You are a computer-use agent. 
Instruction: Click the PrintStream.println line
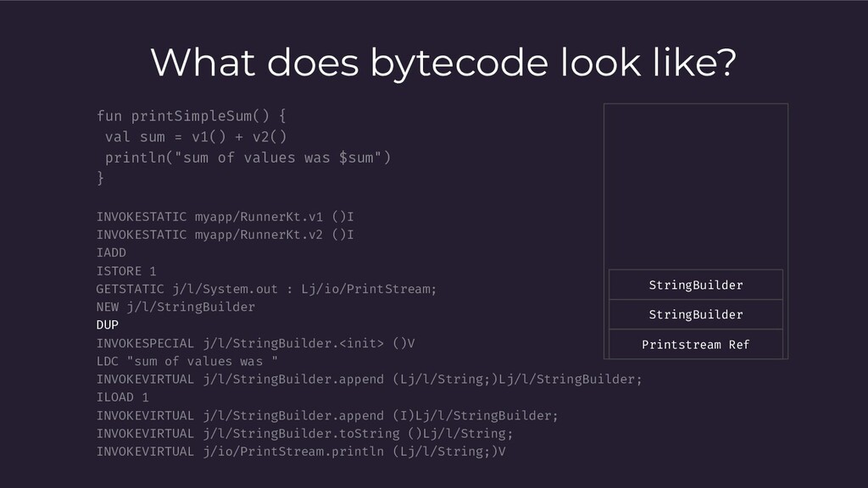(301, 452)
